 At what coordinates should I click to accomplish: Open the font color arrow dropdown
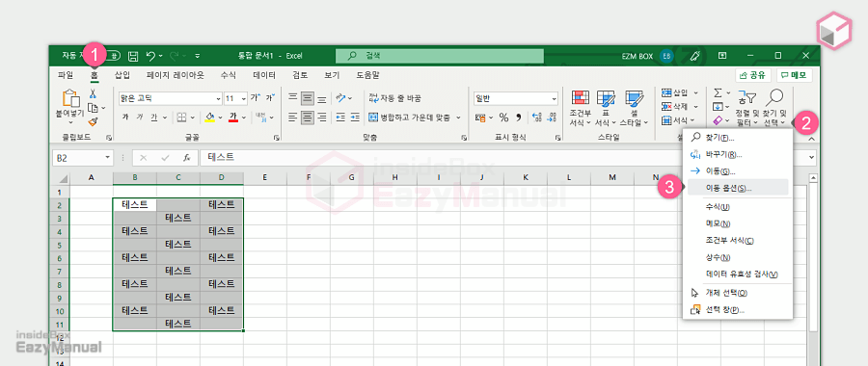coord(244,118)
